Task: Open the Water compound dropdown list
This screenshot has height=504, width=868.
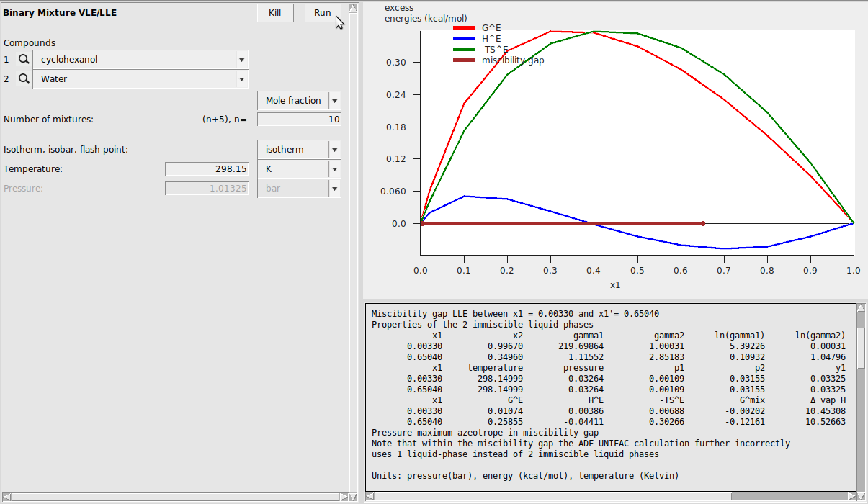Action: [241, 79]
